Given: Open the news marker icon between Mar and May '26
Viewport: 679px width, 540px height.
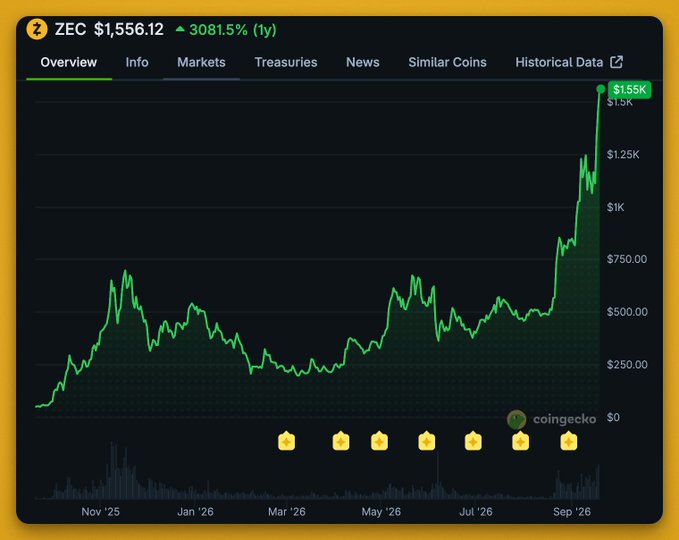Looking at the screenshot, I should click(341, 441).
